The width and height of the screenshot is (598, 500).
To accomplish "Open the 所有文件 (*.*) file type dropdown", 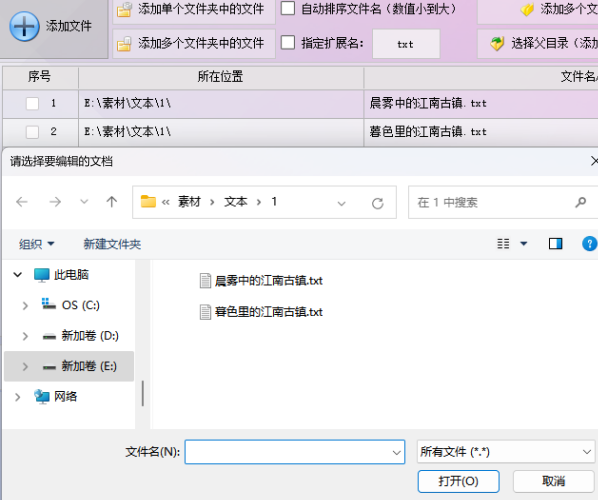I will (x=506, y=452).
